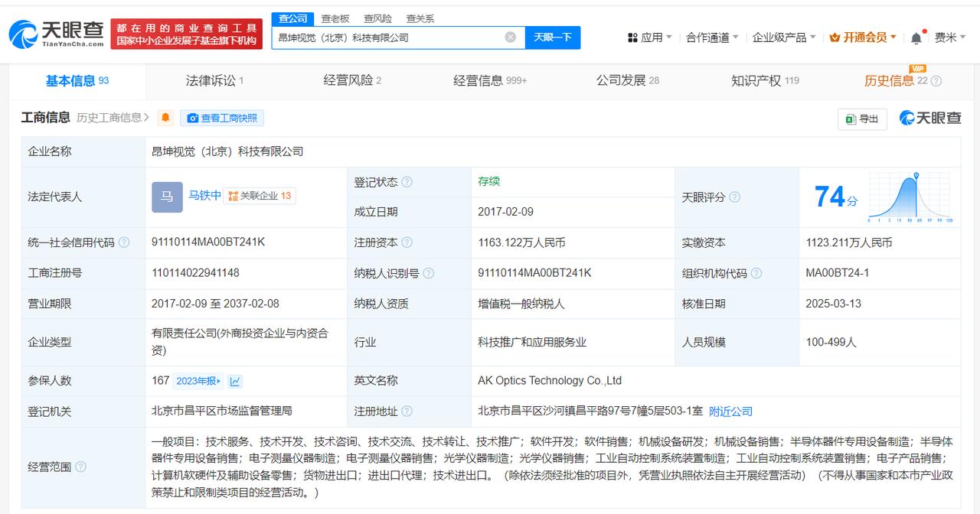Open the 附近公司 link
This screenshot has height=514, width=980.
click(x=730, y=412)
